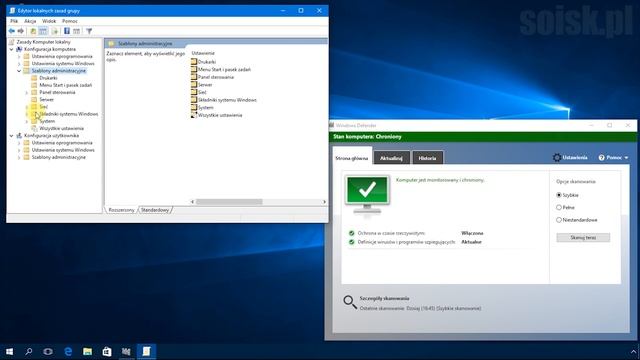Click the Ustawienie column header
This screenshot has height=360, width=640.
point(203,53)
